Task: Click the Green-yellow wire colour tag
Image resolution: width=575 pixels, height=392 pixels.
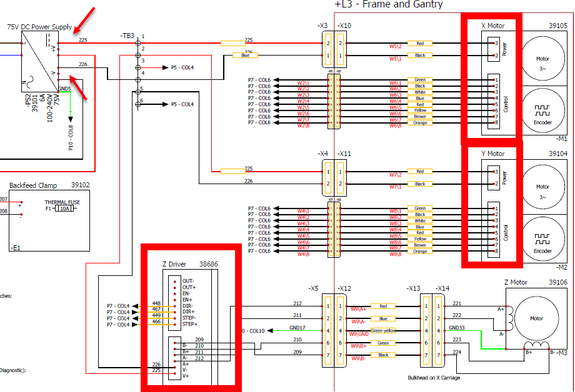Action: (x=383, y=331)
